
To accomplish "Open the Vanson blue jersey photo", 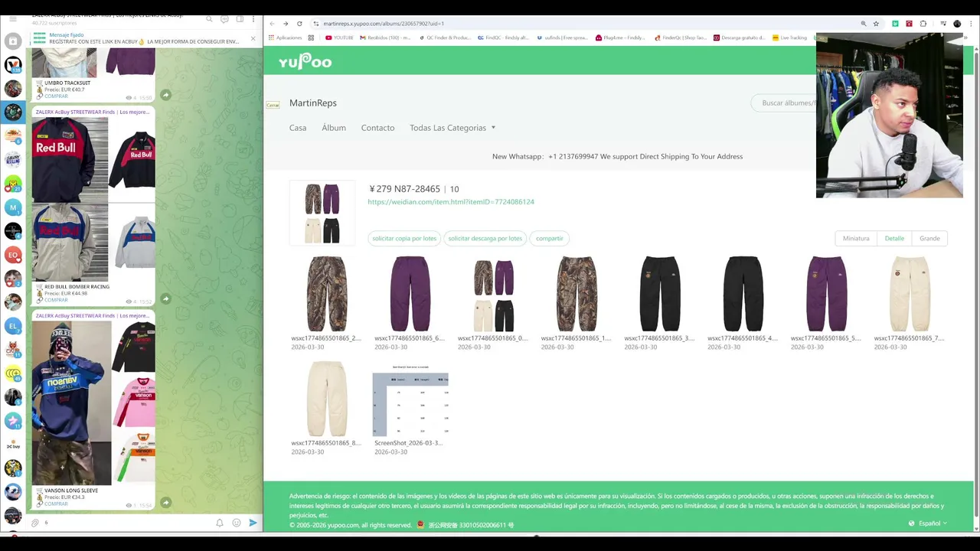I will point(71,403).
